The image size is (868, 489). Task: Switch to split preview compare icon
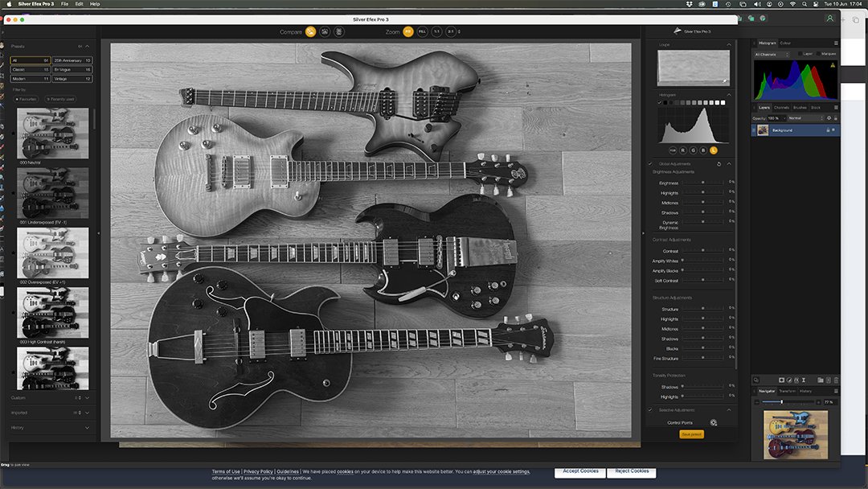(x=325, y=31)
